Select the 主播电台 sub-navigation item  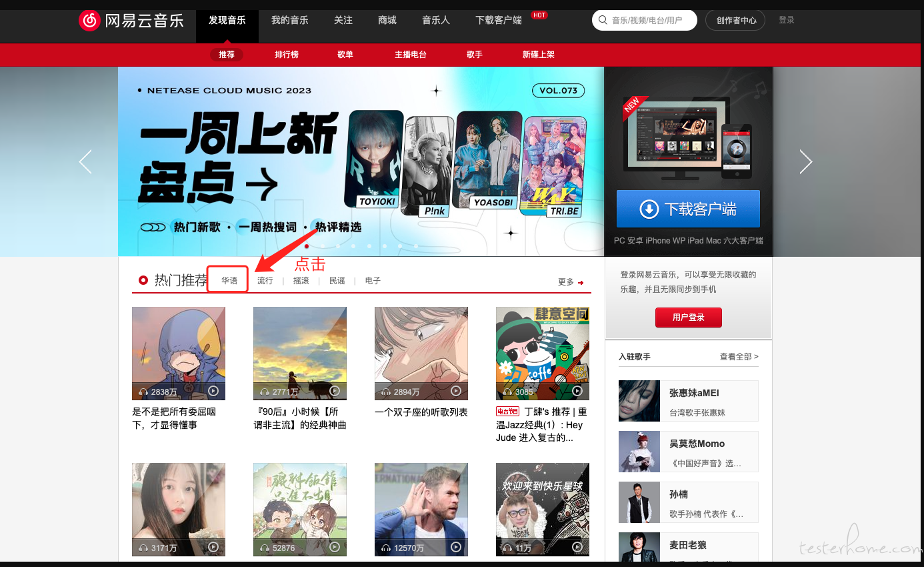(x=411, y=55)
